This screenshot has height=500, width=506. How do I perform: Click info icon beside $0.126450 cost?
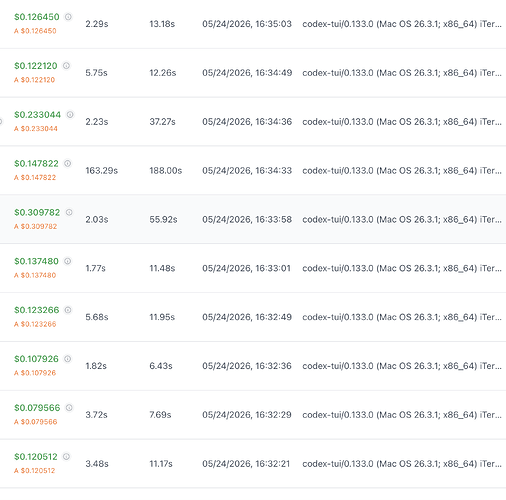tap(68, 17)
